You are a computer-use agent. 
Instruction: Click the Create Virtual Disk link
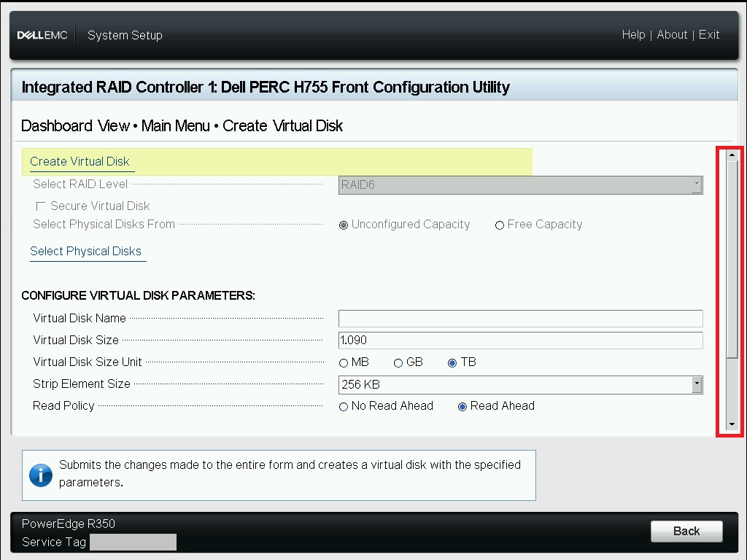[80, 161]
